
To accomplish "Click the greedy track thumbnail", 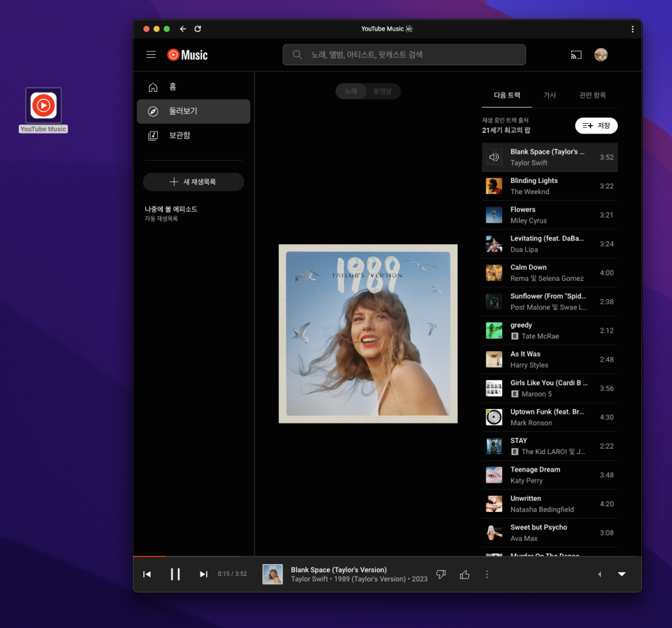I will (x=494, y=331).
